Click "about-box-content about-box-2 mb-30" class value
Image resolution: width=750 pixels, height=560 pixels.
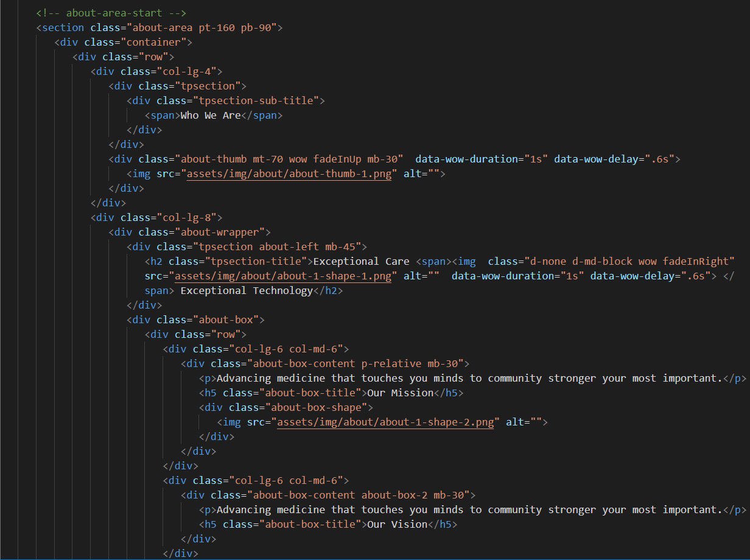360,495
